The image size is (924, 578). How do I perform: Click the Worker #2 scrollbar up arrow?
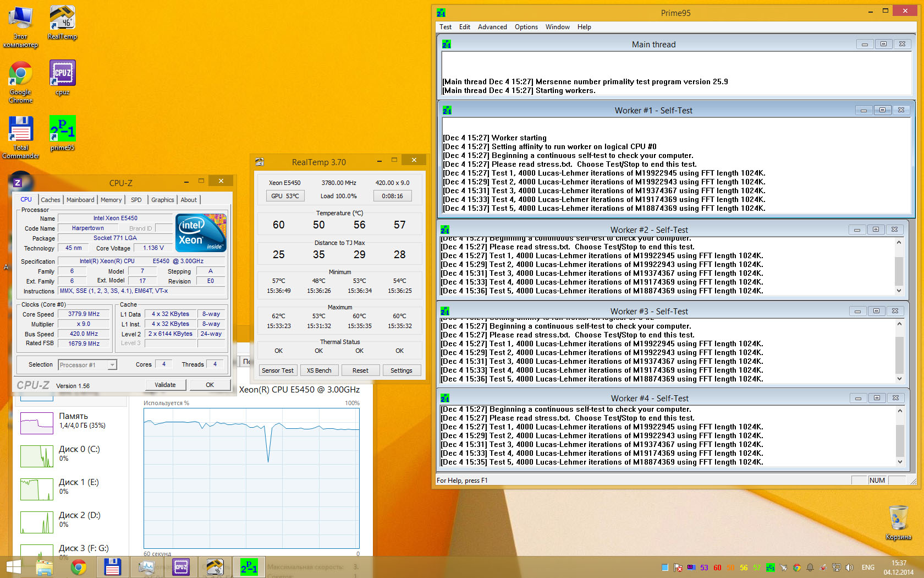point(899,242)
